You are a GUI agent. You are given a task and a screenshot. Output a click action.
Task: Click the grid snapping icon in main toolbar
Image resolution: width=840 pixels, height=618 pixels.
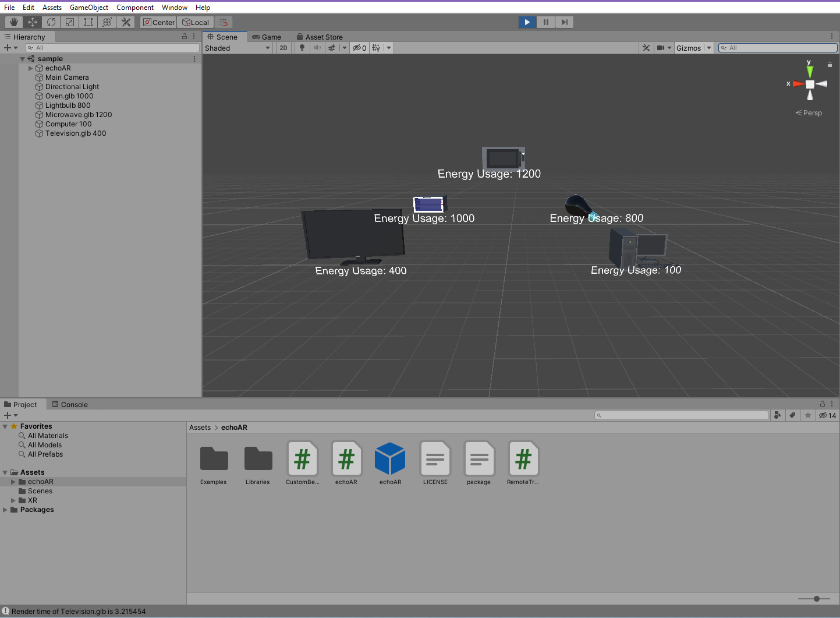[x=224, y=22]
